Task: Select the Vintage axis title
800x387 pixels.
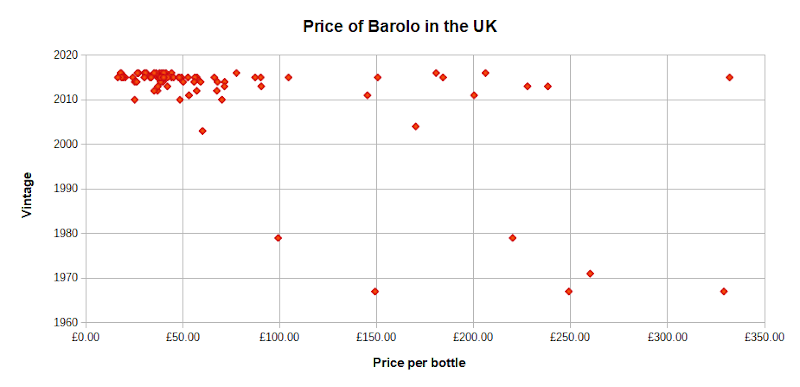Action: [27, 195]
